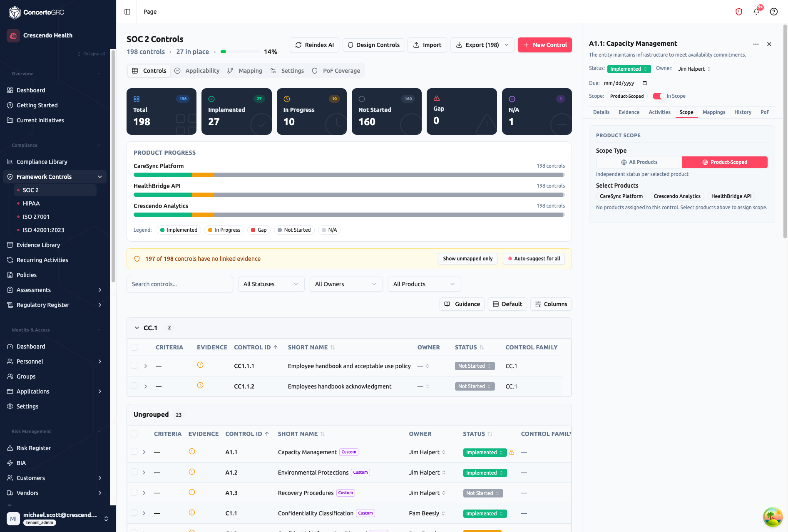The height and width of the screenshot is (532, 788).
Task: Open the Activities tab in detail panel
Action: coord(659,112)
